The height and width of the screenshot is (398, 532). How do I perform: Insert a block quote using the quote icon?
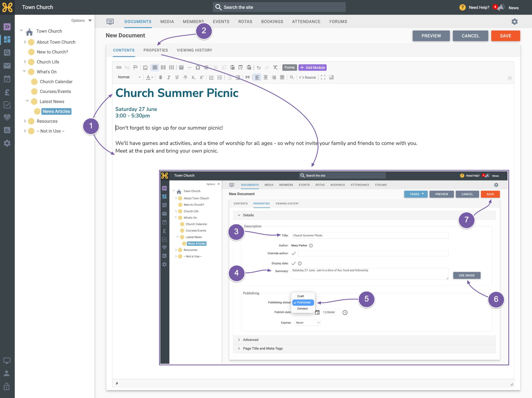click(247, 77)
